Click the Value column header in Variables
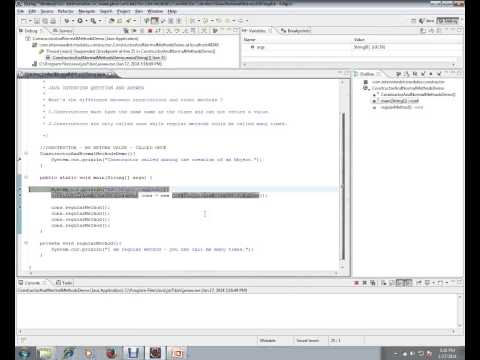The width and height of the screenshot is (480, 360). tap(359, 40)
